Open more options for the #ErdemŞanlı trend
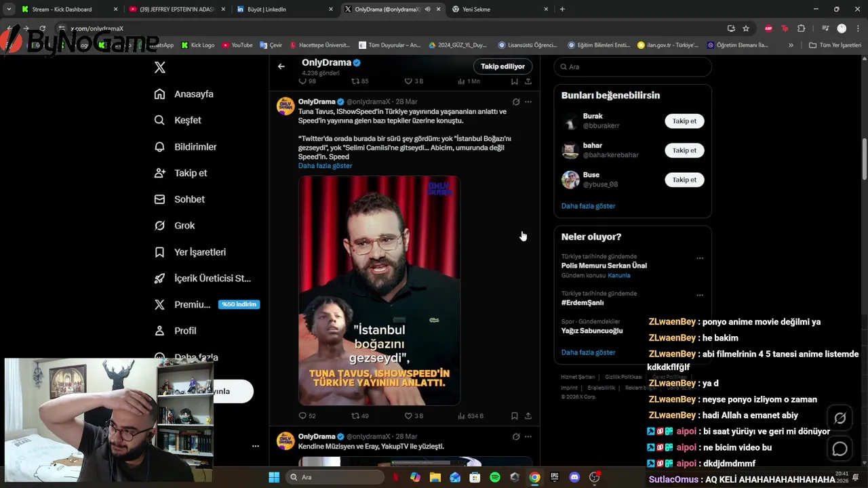The image size is (868, 488). (700, 295)
